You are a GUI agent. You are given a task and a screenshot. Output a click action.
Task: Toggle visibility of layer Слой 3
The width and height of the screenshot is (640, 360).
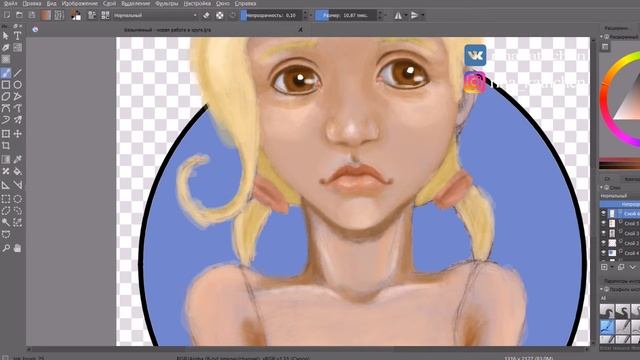click(604, 233)
